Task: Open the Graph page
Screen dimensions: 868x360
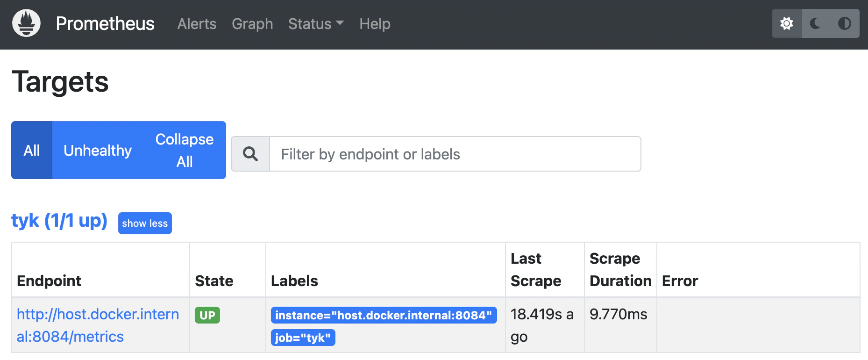Action: tap(252, 23)
